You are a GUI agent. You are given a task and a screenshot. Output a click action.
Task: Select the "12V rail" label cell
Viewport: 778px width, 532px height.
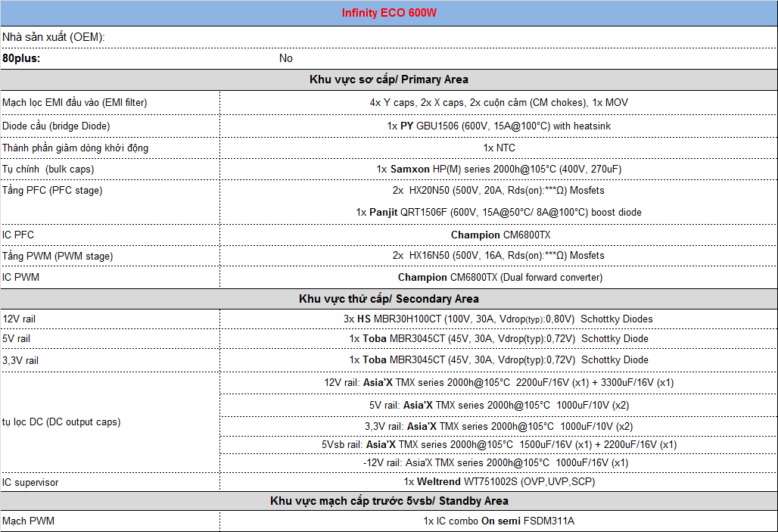tap(110, 319)
